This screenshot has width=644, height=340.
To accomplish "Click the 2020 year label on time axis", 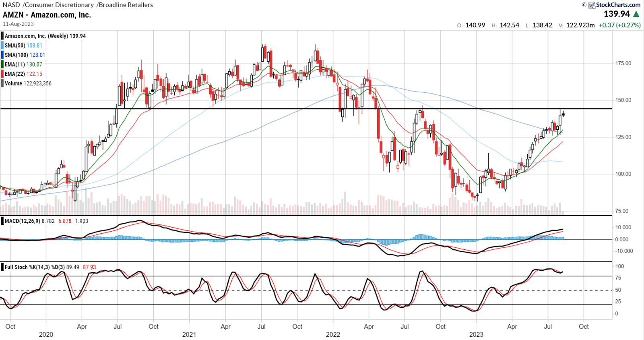I will coord(46,334).
